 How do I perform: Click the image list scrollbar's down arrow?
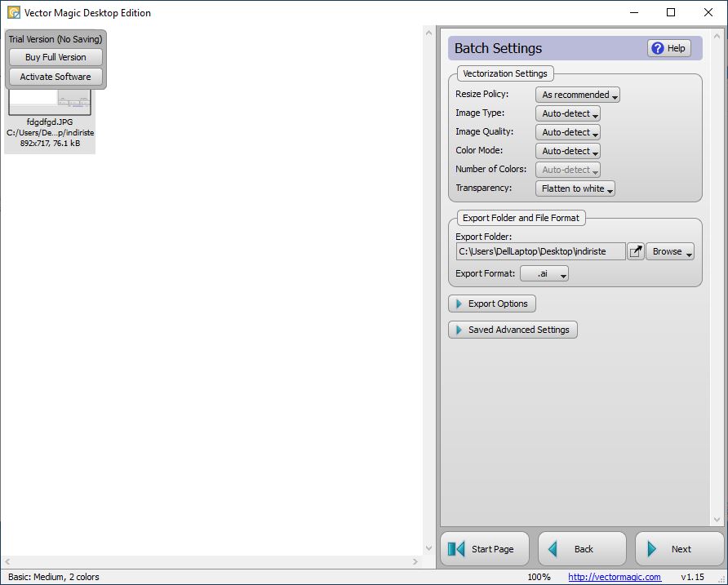428,548
